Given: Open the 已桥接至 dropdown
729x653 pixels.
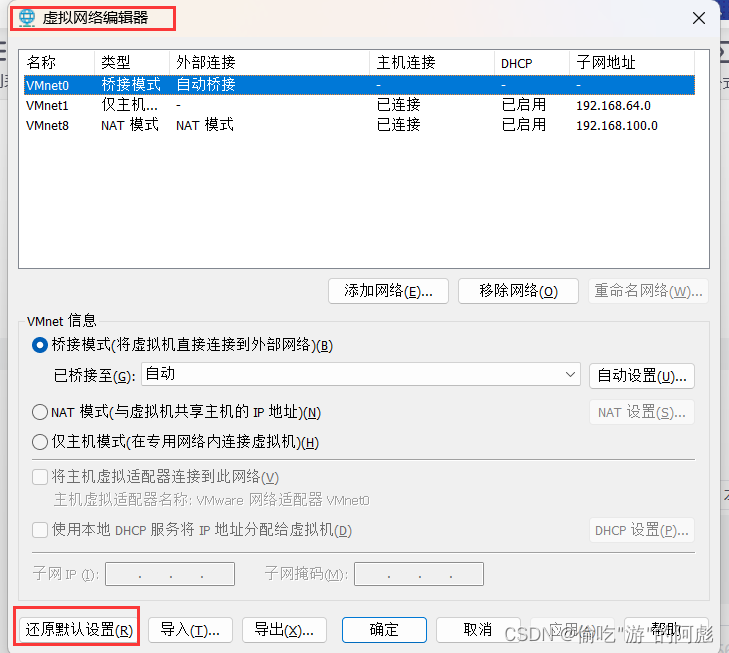Looking at the screenshot, I should point(361,374).
